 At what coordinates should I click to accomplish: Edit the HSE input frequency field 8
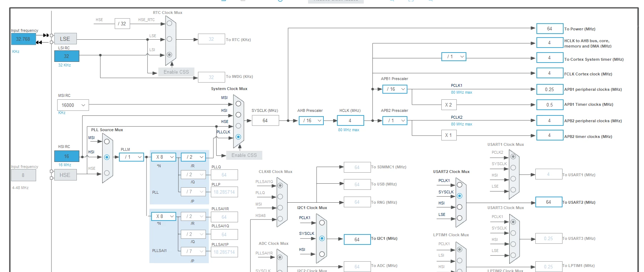tap(23, 175)
